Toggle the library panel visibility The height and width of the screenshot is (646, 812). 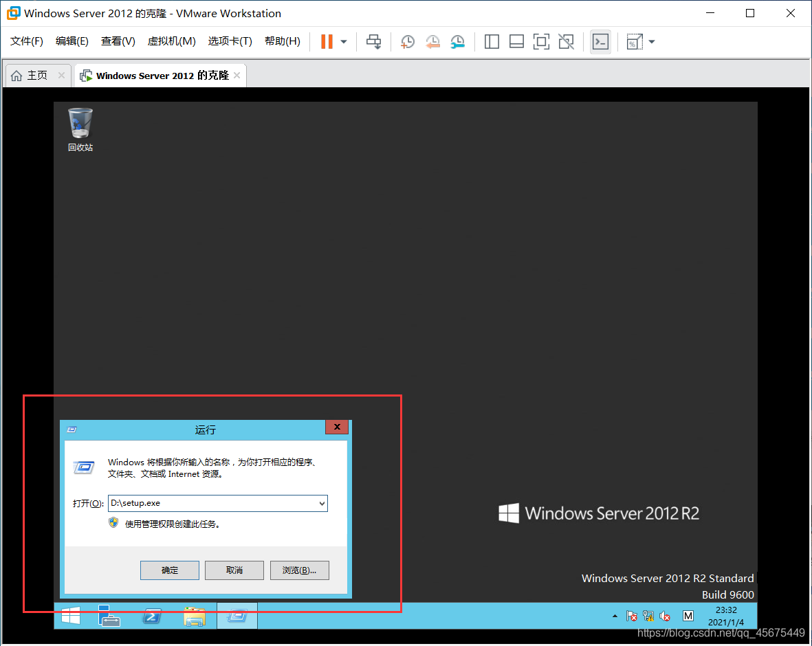click(x=492, y=42)
